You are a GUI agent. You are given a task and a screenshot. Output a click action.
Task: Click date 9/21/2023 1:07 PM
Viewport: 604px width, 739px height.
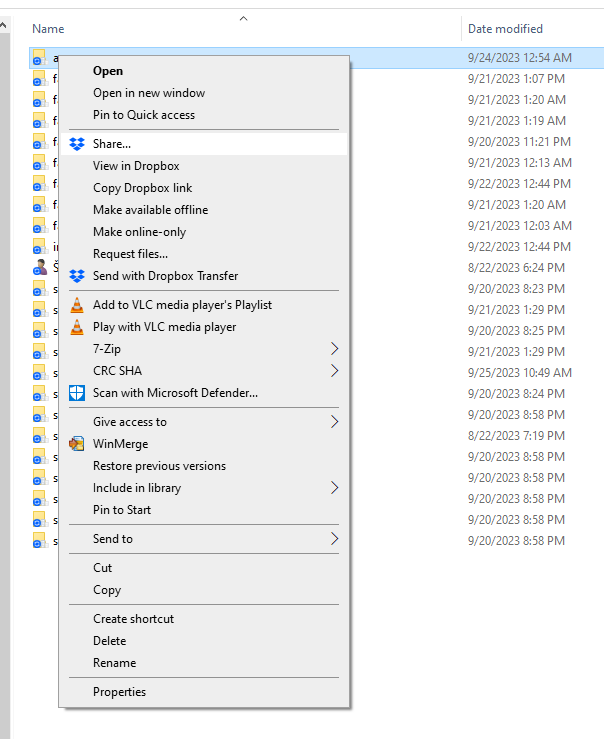516,79
